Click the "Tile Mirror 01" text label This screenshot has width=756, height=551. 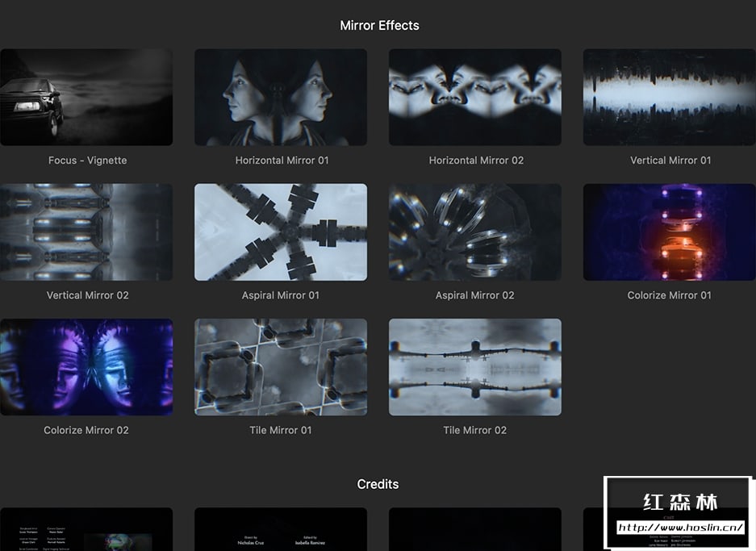[x=281, y=431]
